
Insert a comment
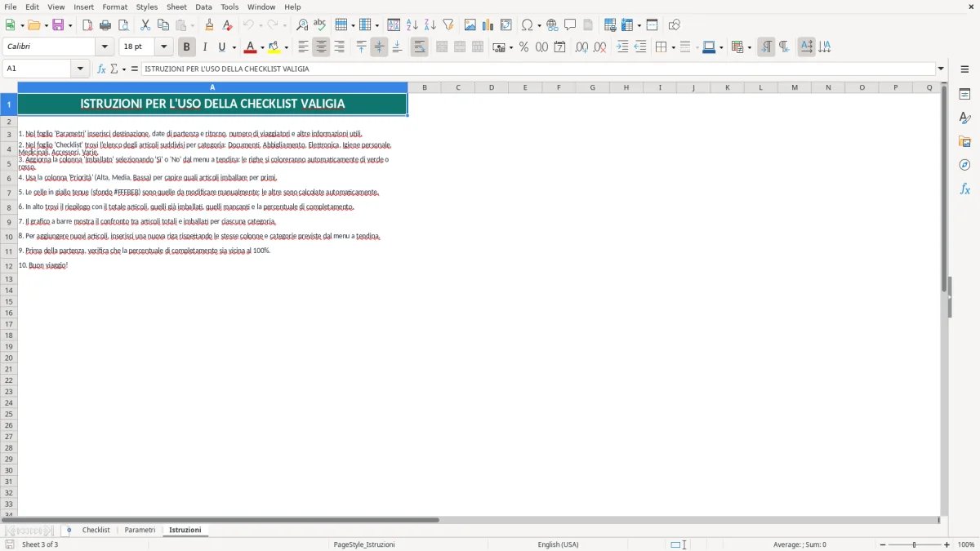tap(570, 25)
